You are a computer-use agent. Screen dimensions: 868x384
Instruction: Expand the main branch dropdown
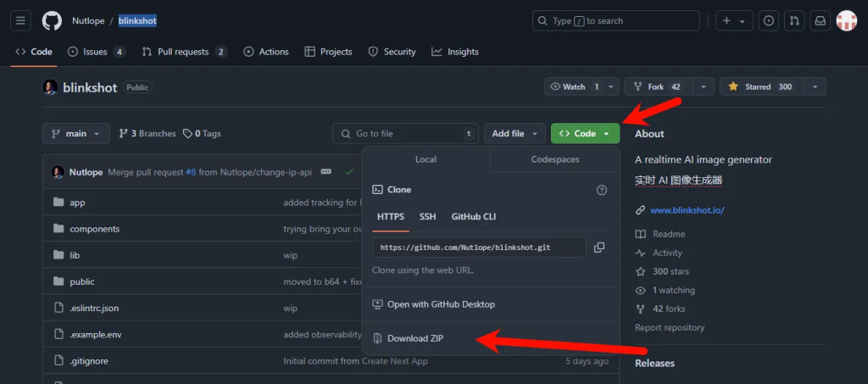(76, 134)
